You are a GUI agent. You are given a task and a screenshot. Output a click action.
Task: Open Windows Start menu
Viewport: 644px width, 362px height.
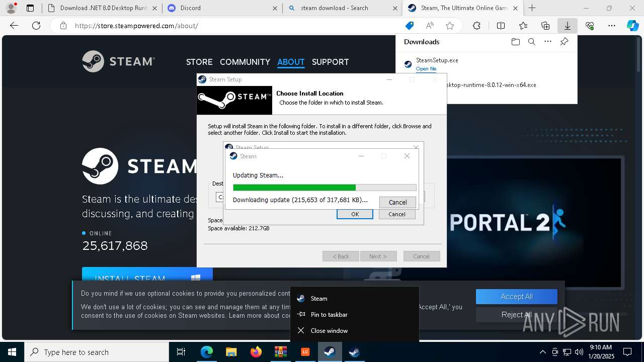coord(12,352)
